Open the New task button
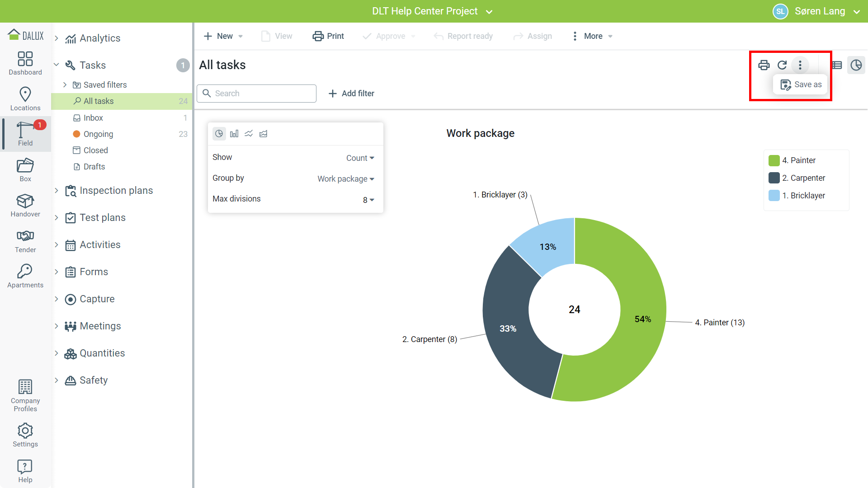 [219, 36]
